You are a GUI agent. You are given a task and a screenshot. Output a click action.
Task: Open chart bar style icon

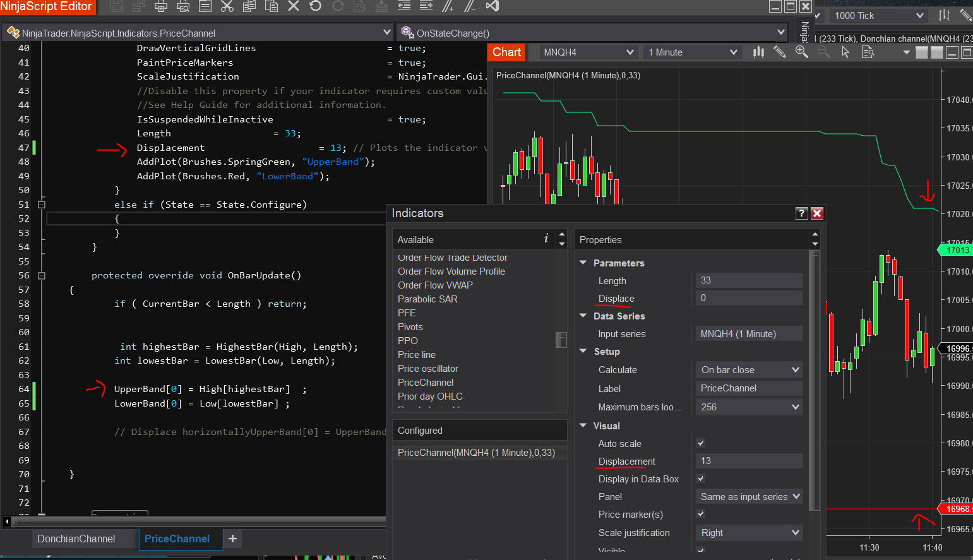[x=758, y=52]
